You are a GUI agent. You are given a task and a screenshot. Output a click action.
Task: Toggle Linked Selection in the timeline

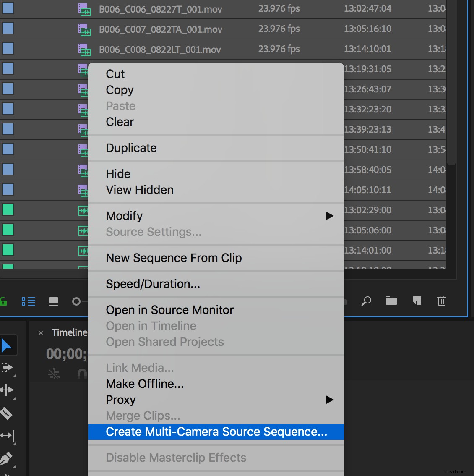54,374
